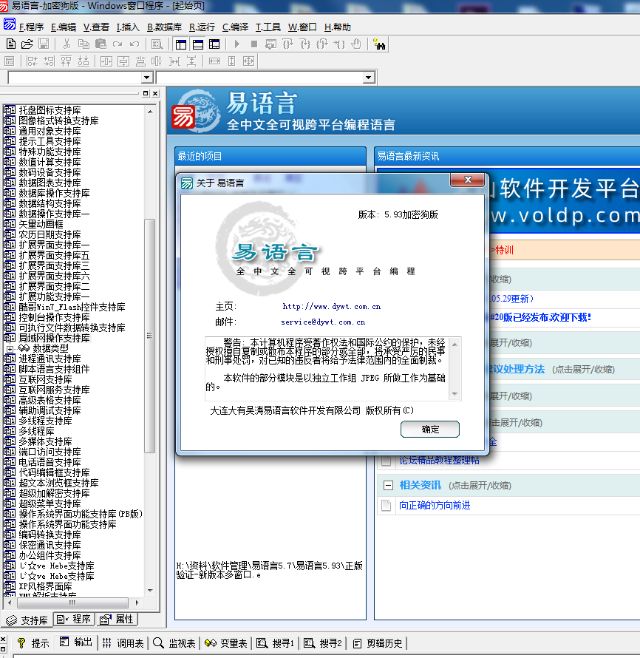The height and width of the screenshot is (658, 640).
Task: Click the Run play triangle icon
Action: point(236,44)
